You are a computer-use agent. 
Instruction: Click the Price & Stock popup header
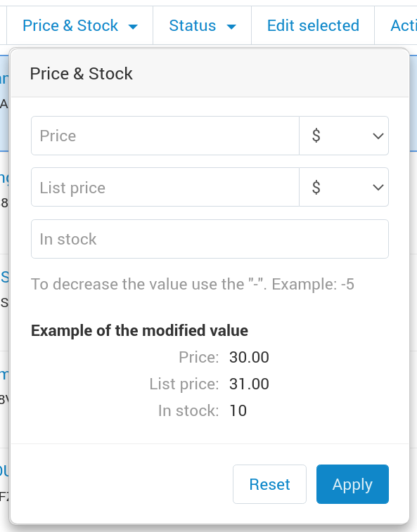click(x=81, y=74)
